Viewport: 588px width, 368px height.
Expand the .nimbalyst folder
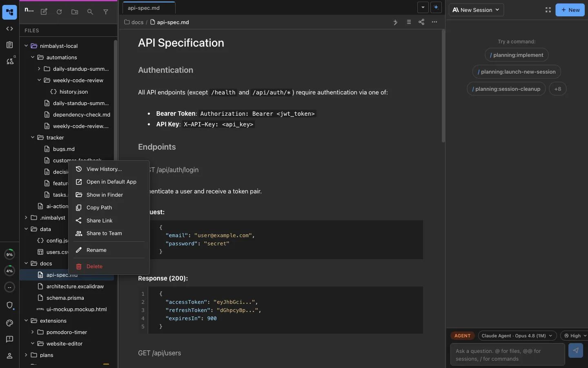coord(26,218)
